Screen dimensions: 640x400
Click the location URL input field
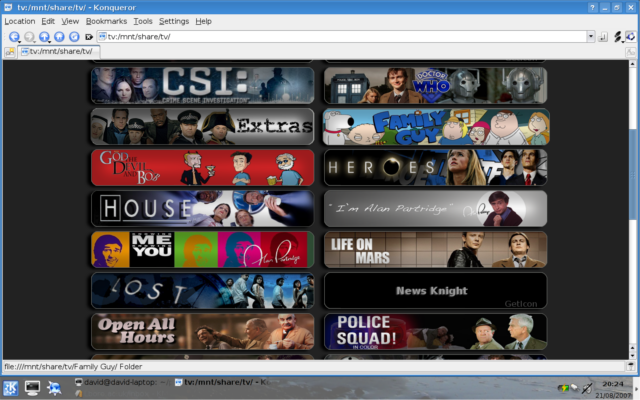pos(346,37)
